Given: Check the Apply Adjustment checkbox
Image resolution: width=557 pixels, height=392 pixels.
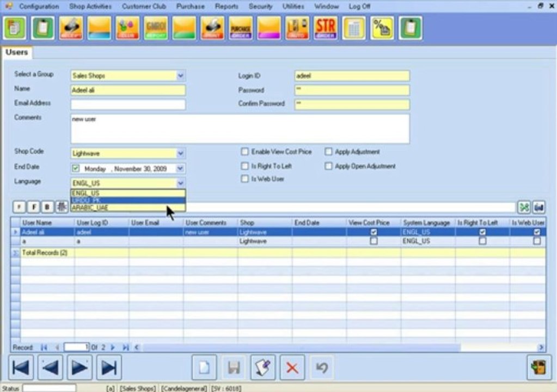Looking at the screenshot, I should (328, 151).
